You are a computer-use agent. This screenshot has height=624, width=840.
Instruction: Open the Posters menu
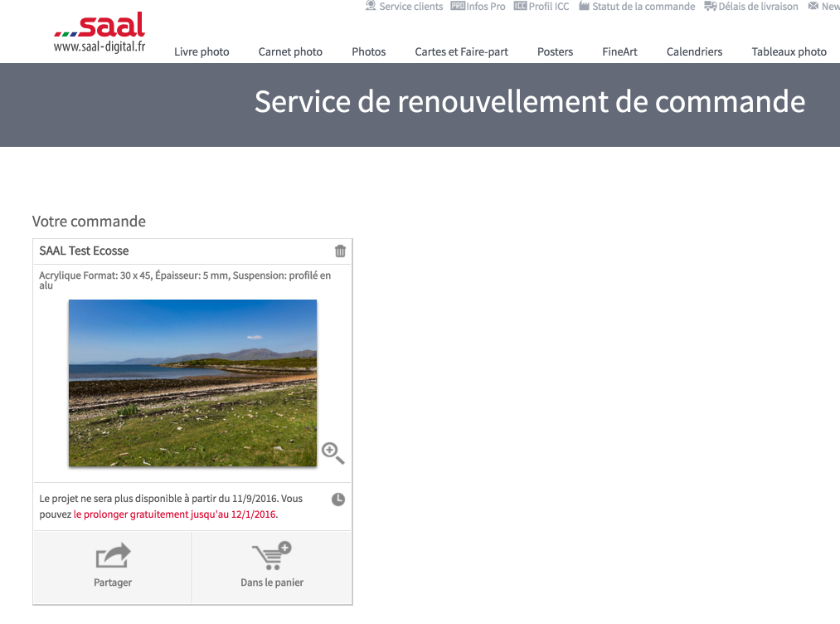point(555,52)
